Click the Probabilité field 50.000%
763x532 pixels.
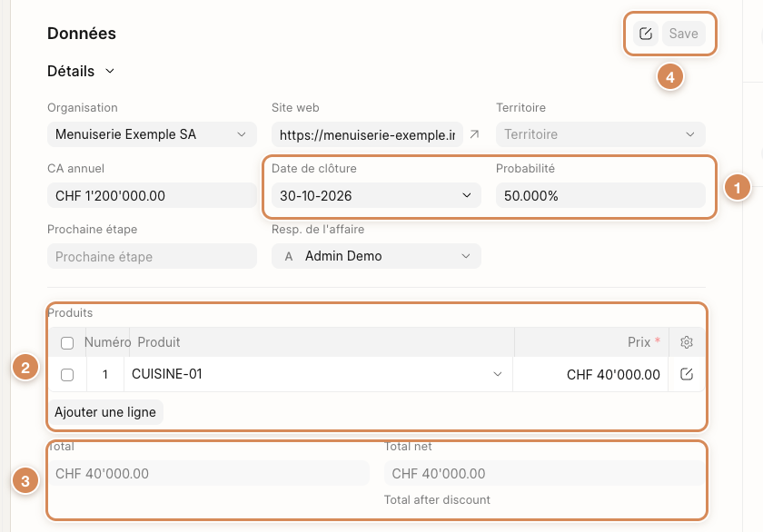(x=600, y=195)
